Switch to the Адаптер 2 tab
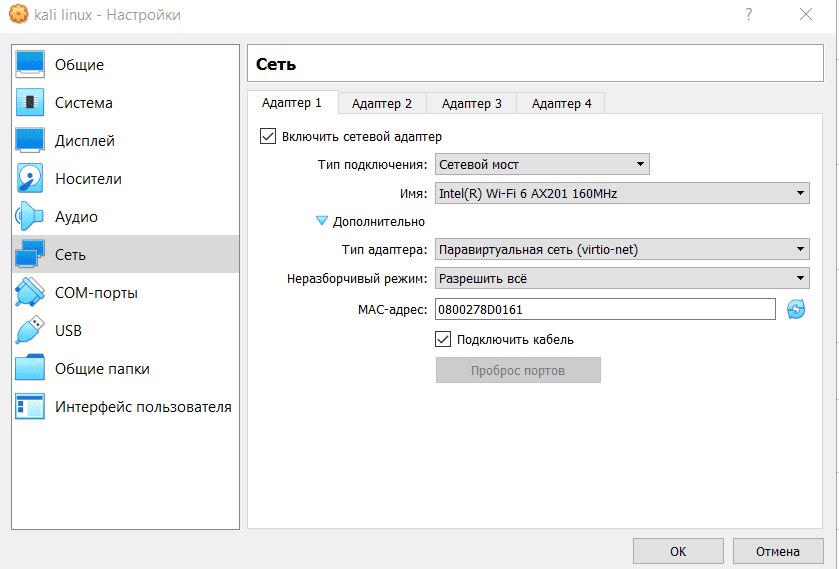 (x=382, y=104)
